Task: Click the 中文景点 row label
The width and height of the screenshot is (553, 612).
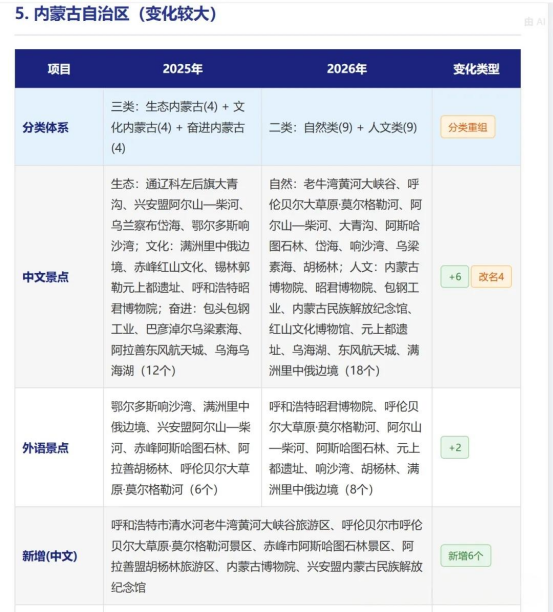Action: point(45,277)
